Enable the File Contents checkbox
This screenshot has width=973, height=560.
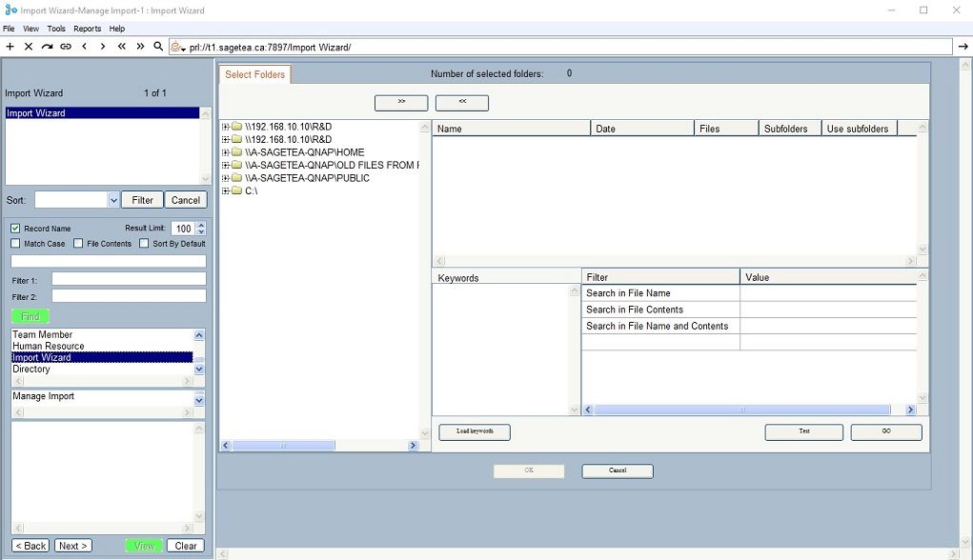coord(78,243)
